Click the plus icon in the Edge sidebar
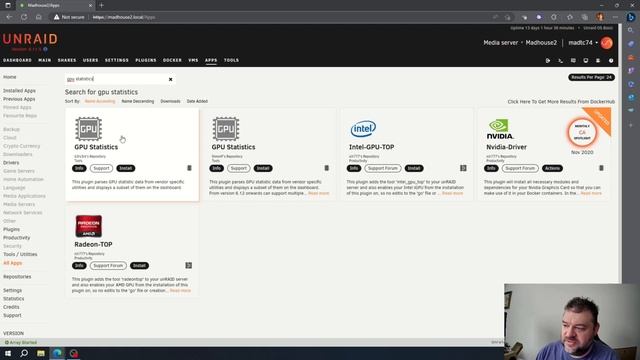 (x=631, y=125)
